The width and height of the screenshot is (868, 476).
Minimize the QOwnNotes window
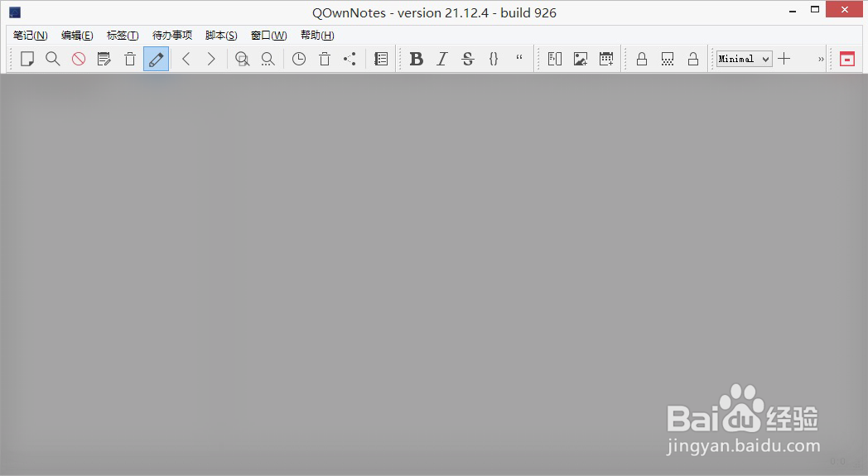click(x=793, y=9)
